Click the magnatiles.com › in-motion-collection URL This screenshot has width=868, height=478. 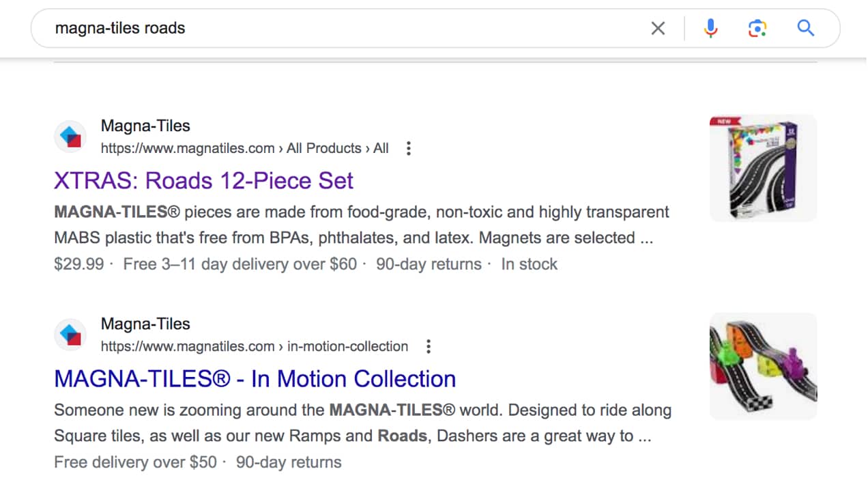(x=255, y=346)
